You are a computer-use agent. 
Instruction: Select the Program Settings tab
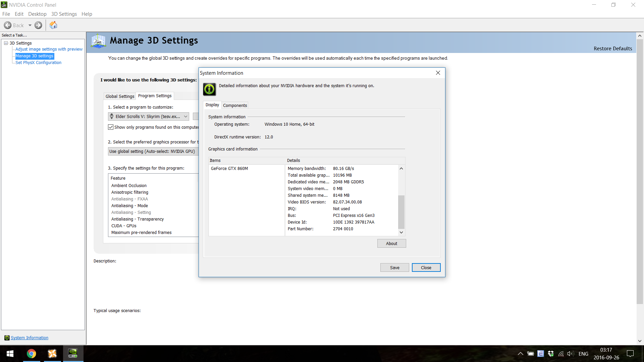155,96
